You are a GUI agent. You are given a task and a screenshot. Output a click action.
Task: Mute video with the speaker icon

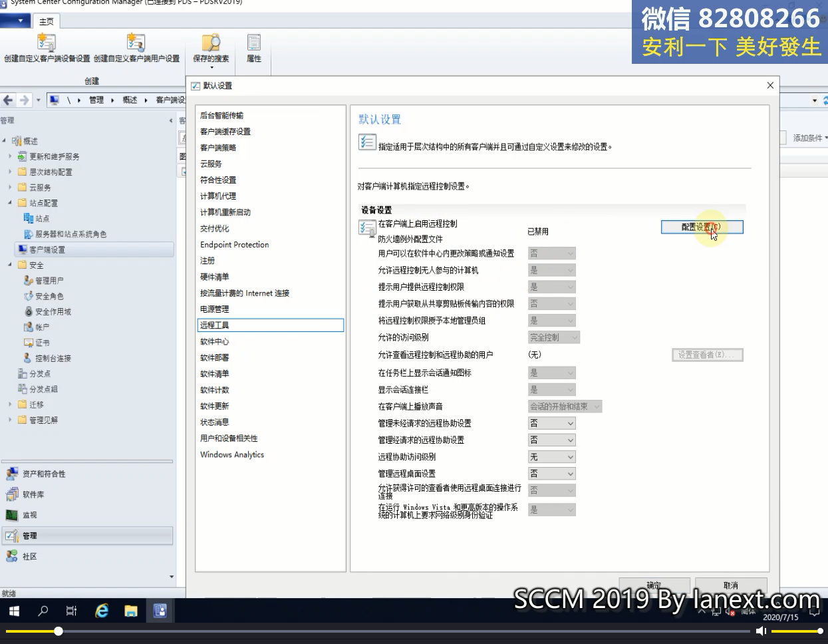tap(762, 631)
